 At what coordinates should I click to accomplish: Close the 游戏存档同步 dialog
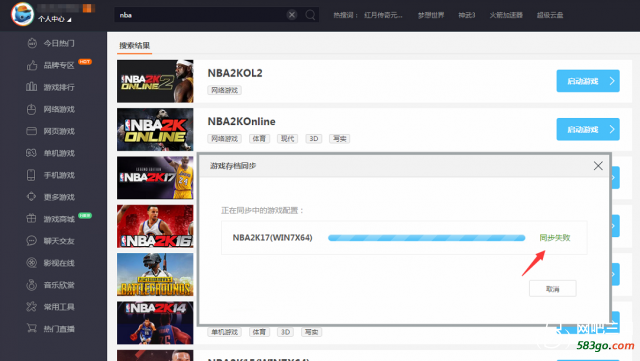598,166
